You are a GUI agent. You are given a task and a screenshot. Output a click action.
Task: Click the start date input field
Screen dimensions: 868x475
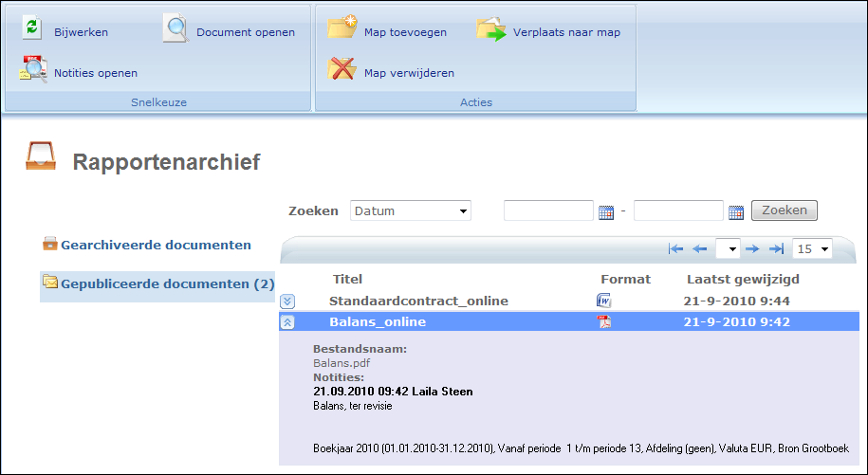(x=548, y=210)
